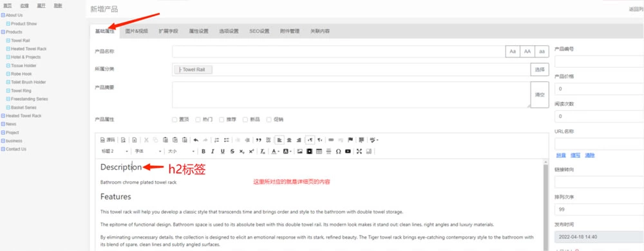Image resolution: width=644 pixels, height=251 pixels.
Task: Toggle underline formatting
Action: click(x=223, y=152)
